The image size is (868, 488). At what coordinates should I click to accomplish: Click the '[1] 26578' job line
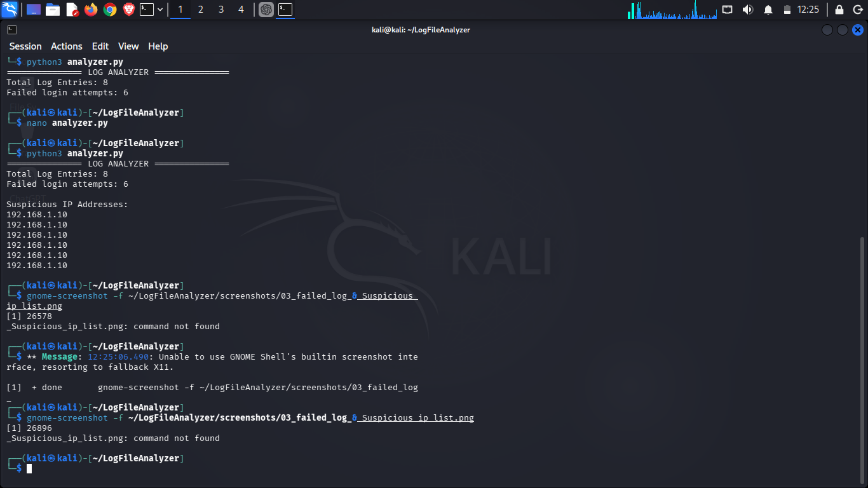point(29,316)
